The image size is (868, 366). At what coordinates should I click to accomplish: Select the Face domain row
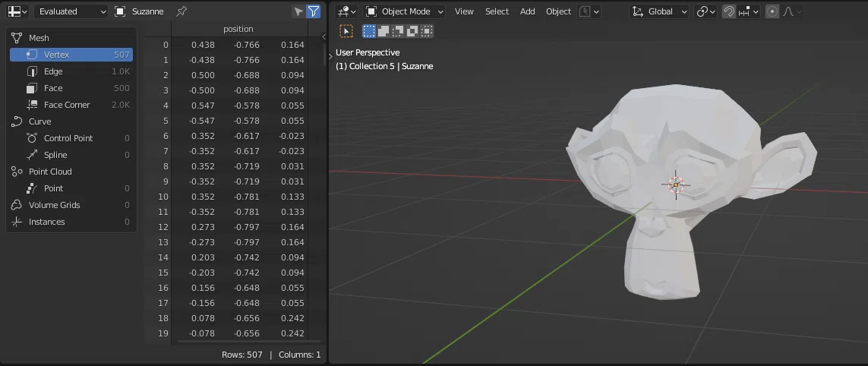coord(71,88)
